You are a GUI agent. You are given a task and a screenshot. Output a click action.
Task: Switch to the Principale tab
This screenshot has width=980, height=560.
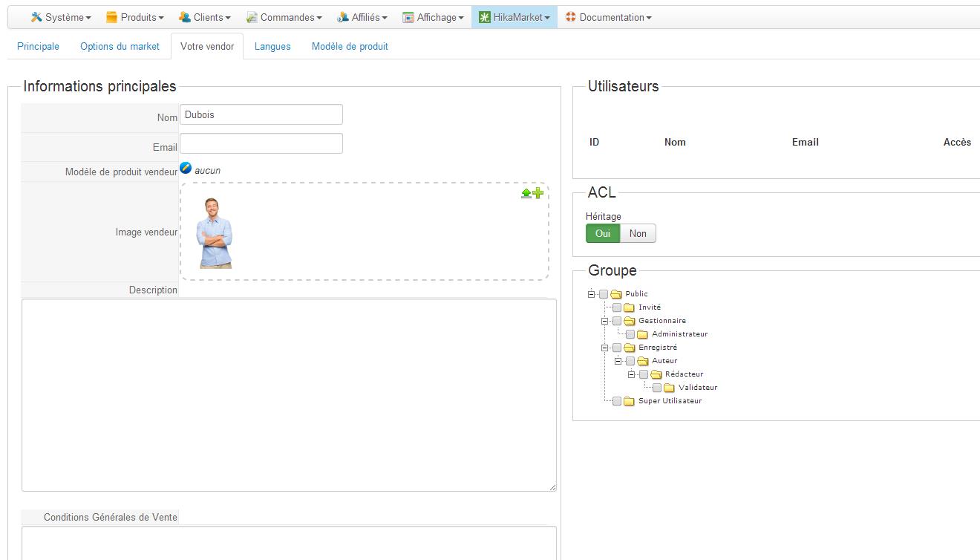pyautogui.click(x=38, y=46)
